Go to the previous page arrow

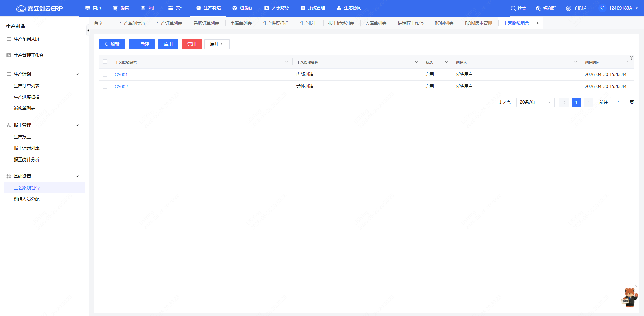564,102
